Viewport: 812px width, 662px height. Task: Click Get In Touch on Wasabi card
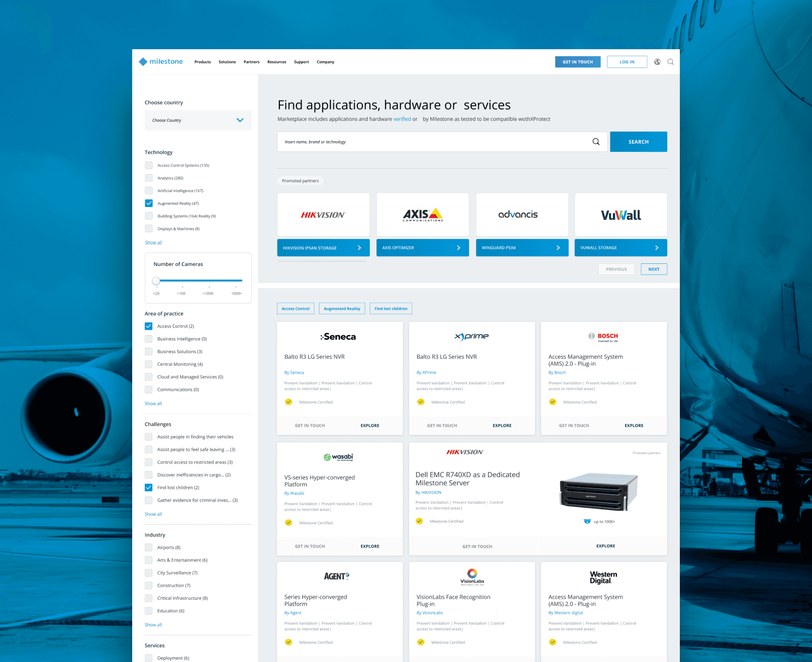click(x=310, y=546)
